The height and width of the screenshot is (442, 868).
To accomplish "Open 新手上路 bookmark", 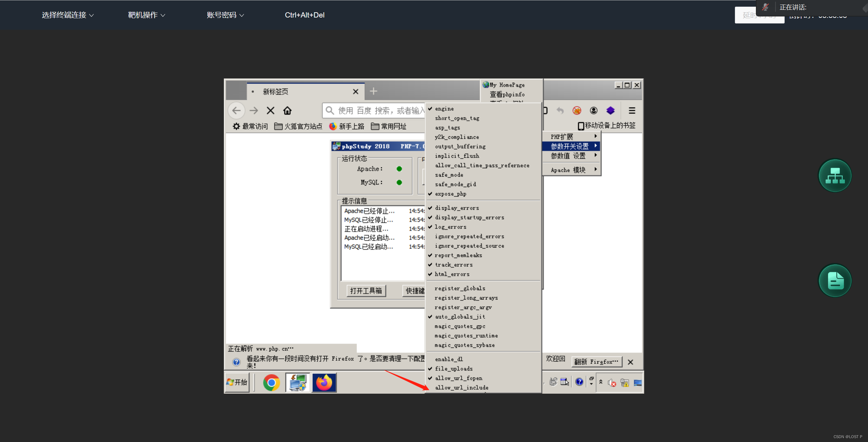I will click(x=347, y=126).
